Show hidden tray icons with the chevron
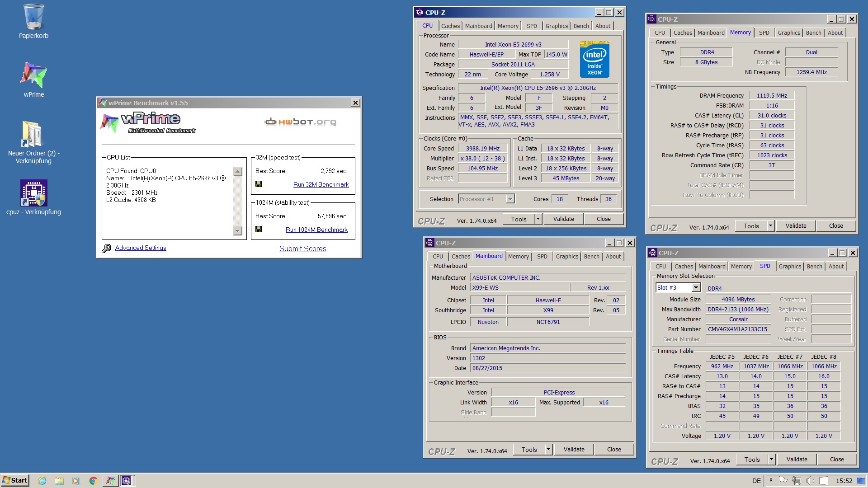The height and width of the screenshot is (488, 868). click(771, 481)
